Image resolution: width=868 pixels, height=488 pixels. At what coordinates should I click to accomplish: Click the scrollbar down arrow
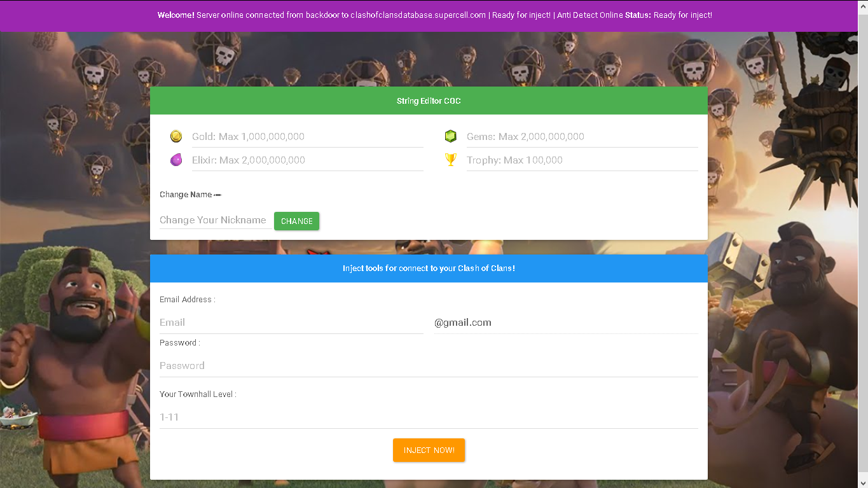click(864, 484)
